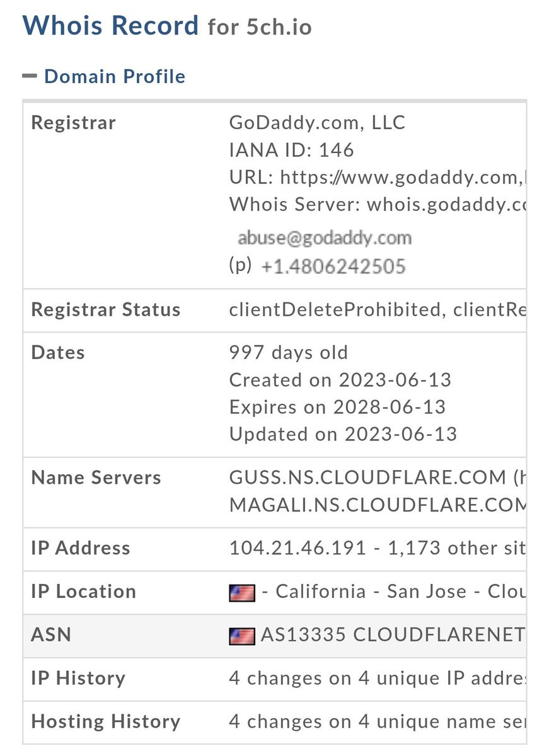549x756 pixels.
Task: Click the IP History changes entry
Action: pyautogui.click(x=376, y=678)
